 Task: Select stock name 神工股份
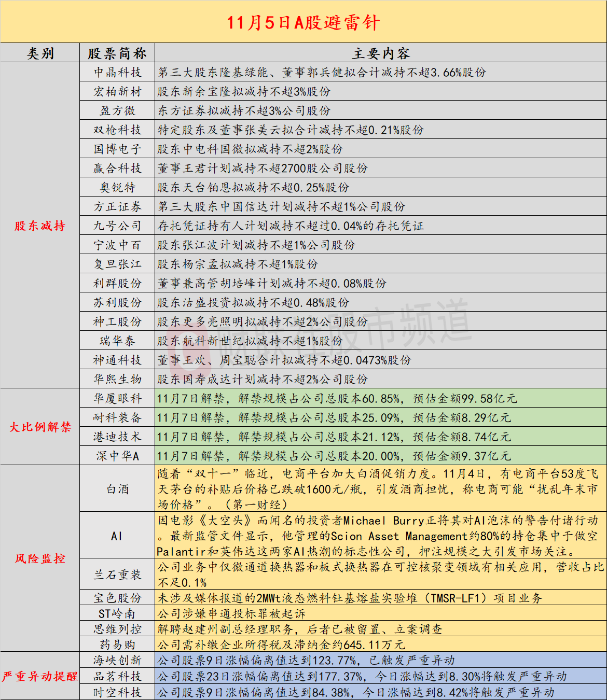pos(117,321)
